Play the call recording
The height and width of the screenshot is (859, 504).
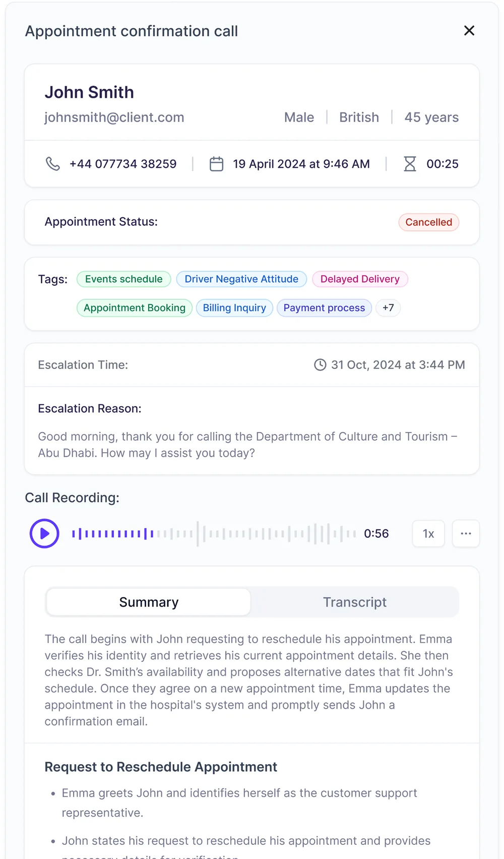[44, 533]
